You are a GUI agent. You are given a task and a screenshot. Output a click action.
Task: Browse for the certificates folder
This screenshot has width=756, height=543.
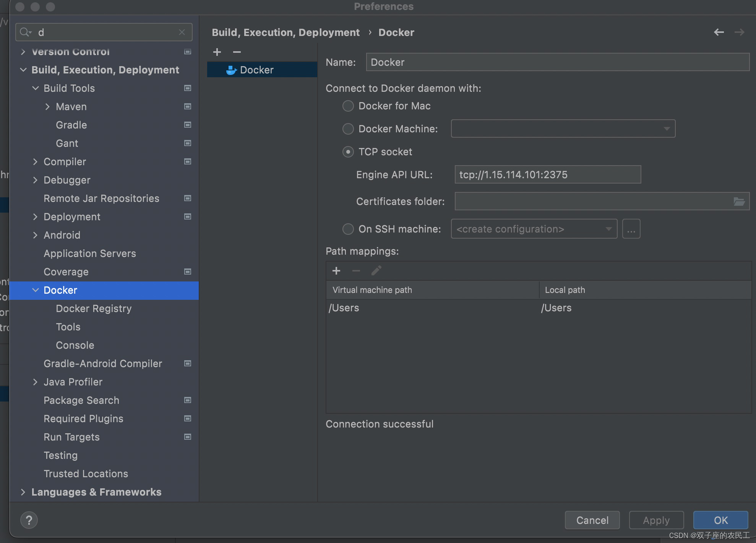(x=739, y=202)
